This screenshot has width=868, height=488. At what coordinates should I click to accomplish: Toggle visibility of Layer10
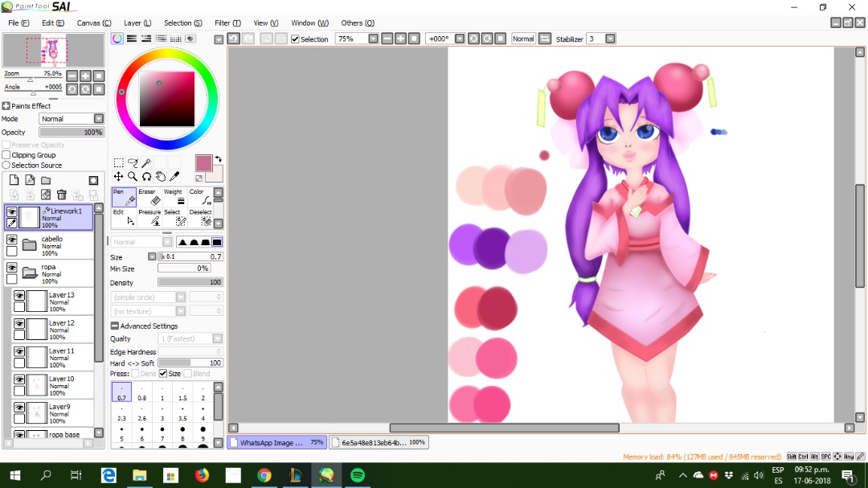(19, 379)
